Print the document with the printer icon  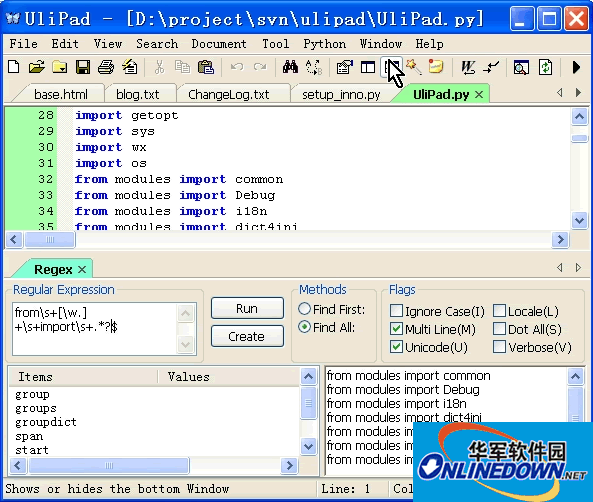106,67
